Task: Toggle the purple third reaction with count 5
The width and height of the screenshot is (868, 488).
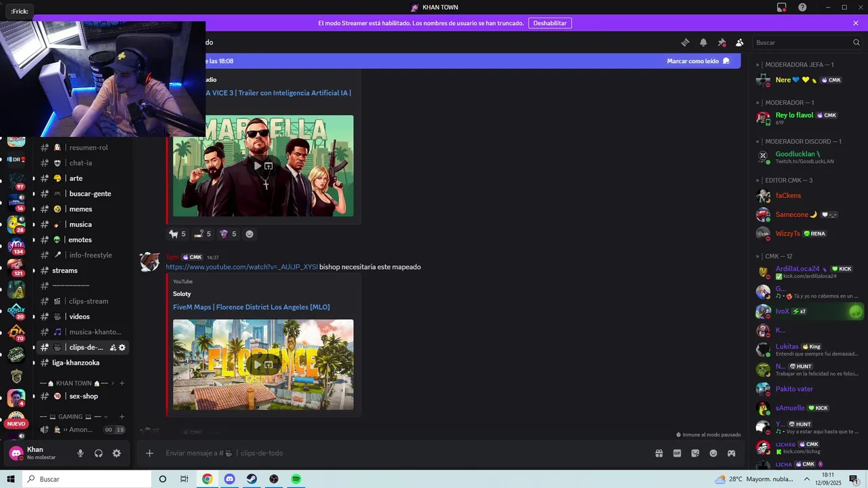Action: point(229,234)
